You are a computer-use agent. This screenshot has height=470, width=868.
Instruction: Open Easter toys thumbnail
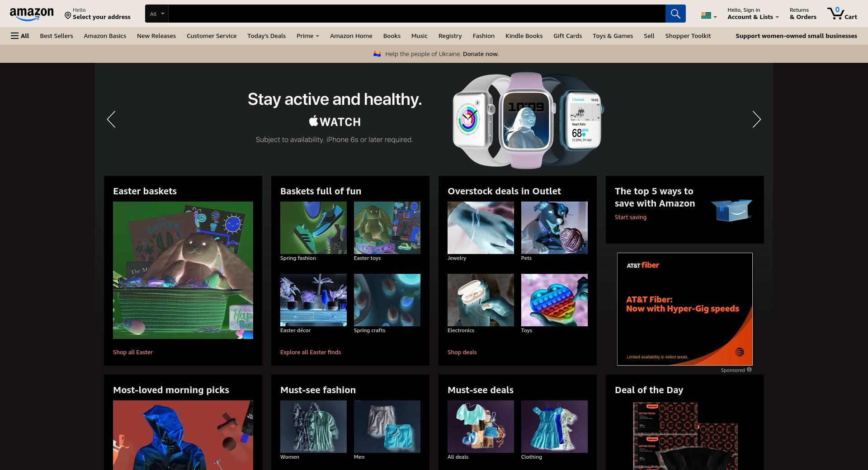387,228
